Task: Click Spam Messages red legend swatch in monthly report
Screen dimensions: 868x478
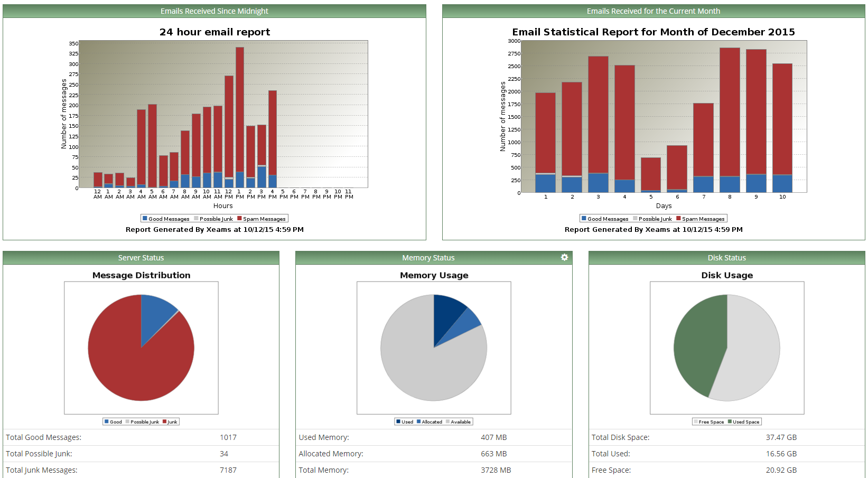Action: click(678, 219)
